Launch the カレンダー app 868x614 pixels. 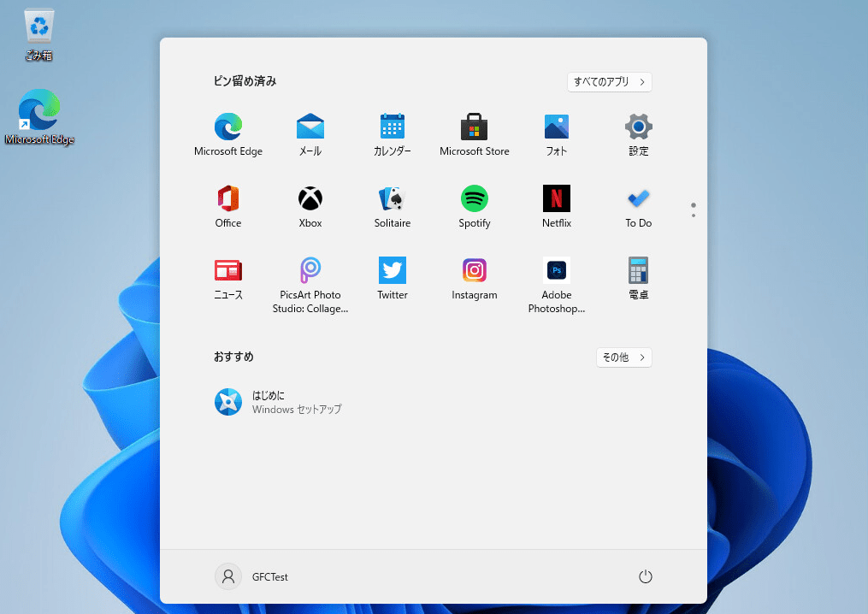click(392, 134)
